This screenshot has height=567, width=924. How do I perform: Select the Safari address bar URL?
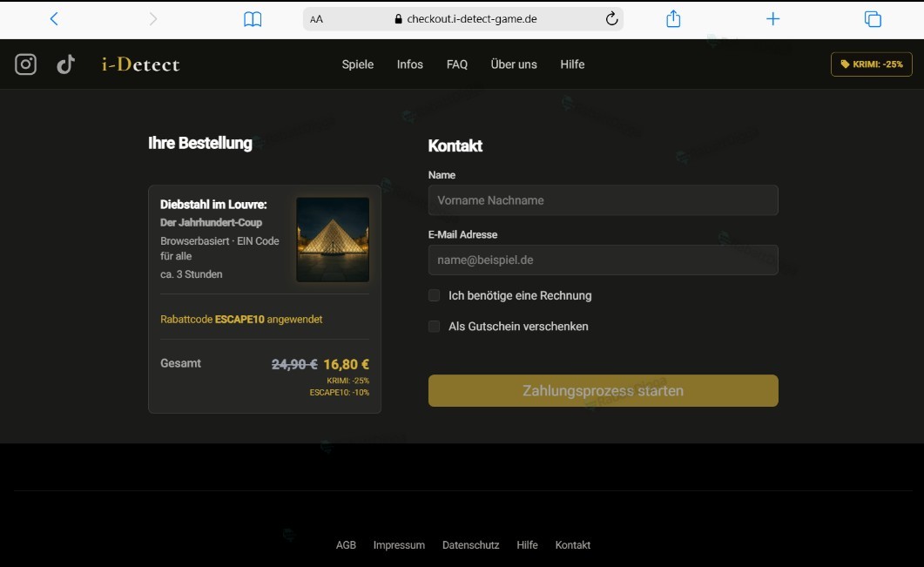471,19
